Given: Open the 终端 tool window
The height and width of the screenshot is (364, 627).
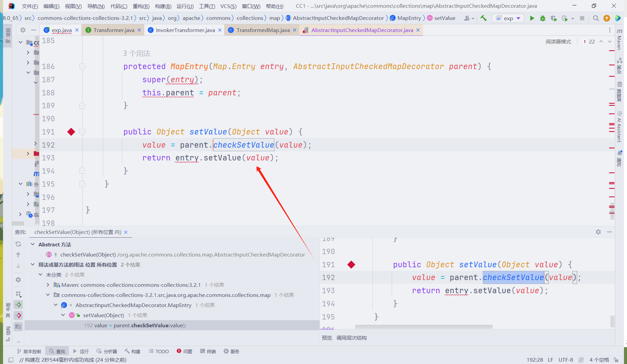Looking at the screenshot, I should [208, 351].
